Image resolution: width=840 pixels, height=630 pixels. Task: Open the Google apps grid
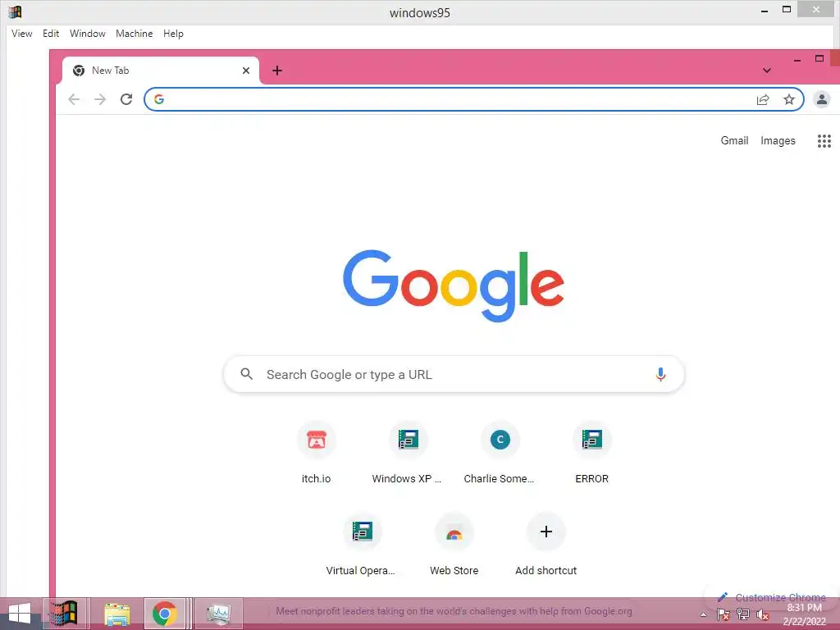tap(824, 141)
